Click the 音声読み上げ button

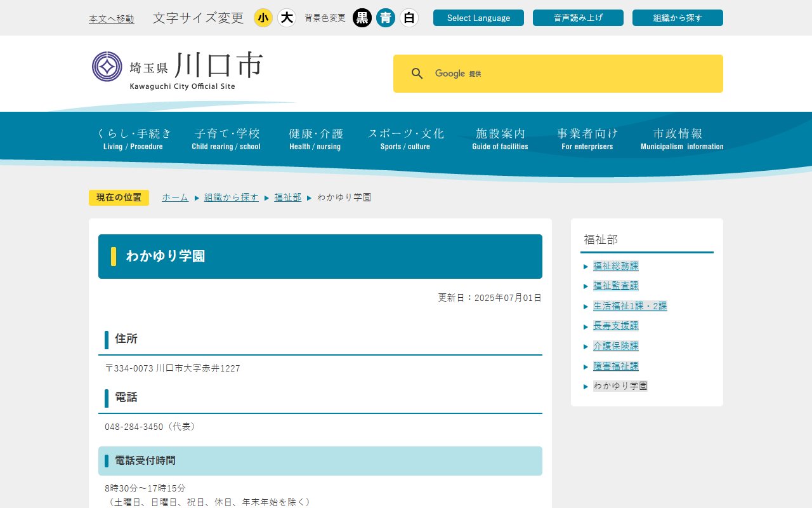578,18
